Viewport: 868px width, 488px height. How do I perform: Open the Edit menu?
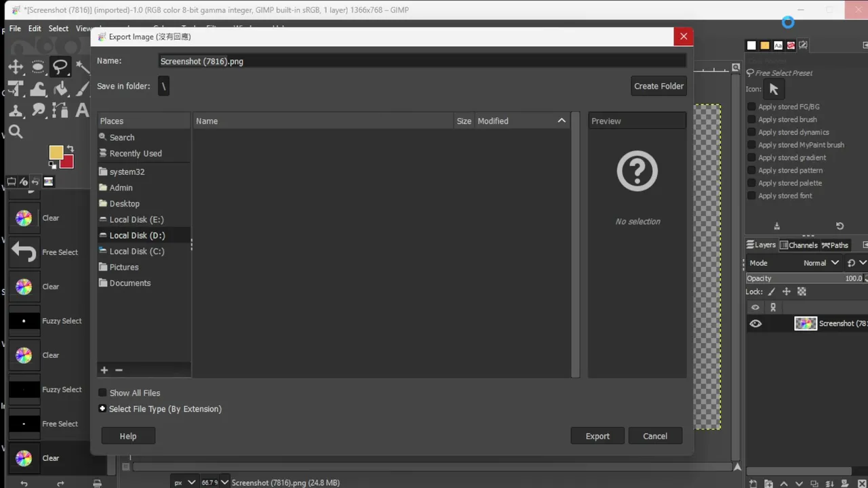tap(35, 28)
